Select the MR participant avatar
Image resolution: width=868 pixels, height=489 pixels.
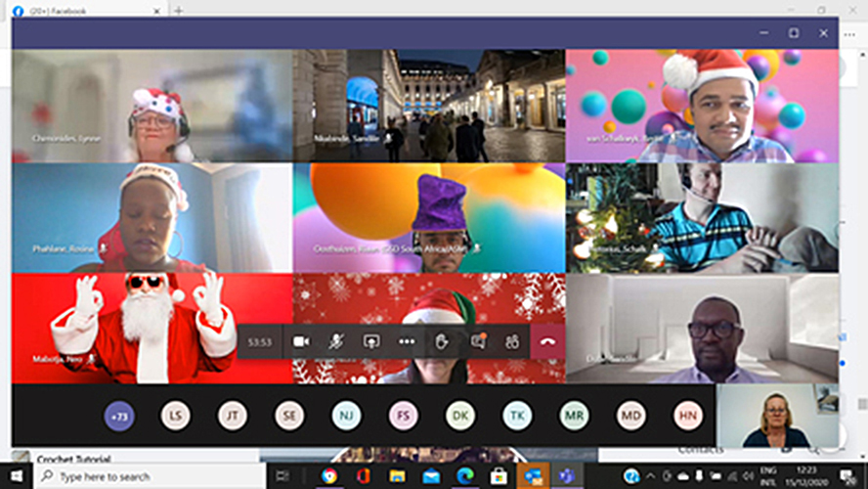click(575, 416)
